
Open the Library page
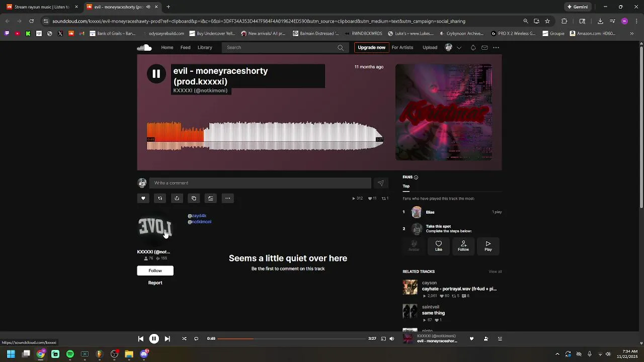point(205,47)
